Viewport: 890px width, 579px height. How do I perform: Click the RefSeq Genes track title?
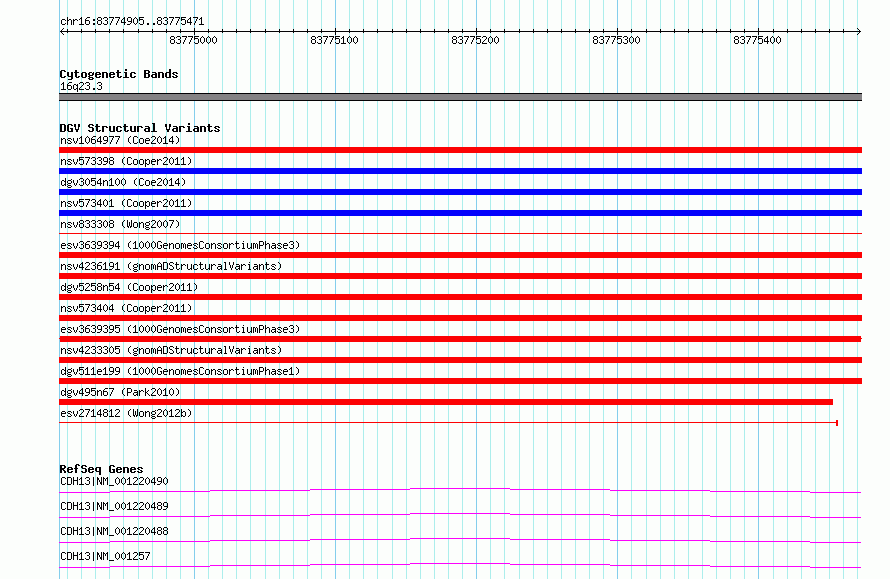(x=101, y=469)
